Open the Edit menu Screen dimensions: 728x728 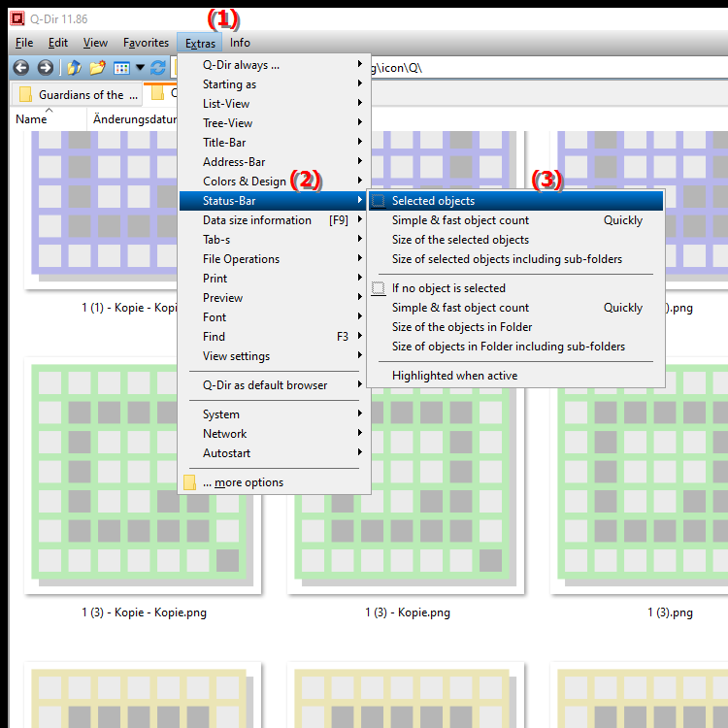coord(58,43)
